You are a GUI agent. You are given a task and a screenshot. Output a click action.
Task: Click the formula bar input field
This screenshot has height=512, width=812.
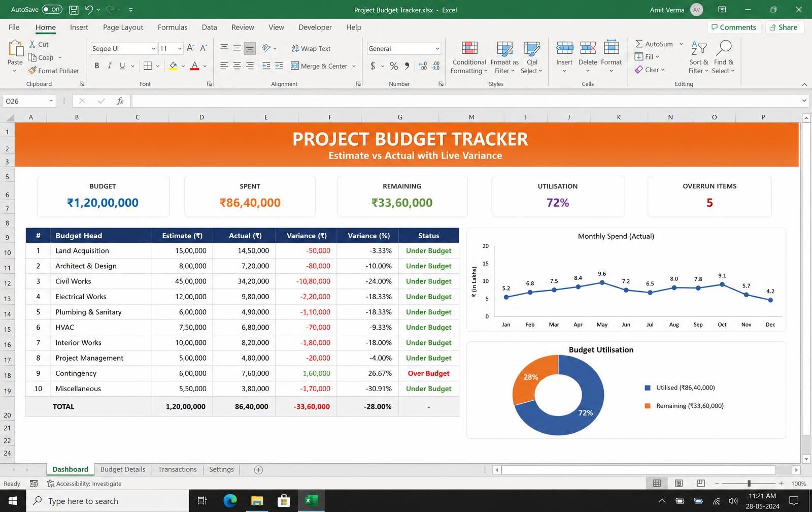coord(465,101)
